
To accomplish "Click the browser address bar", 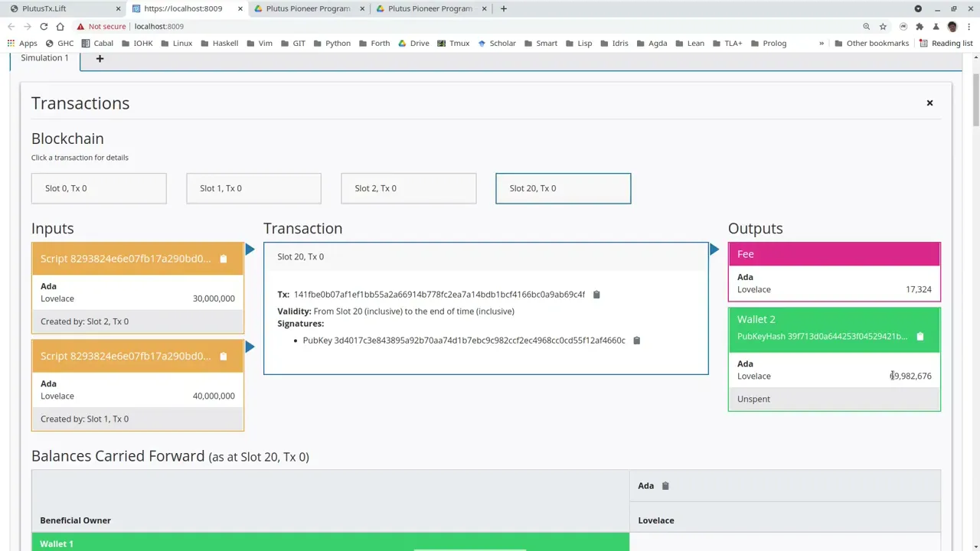I will click(x=490, y=26).
